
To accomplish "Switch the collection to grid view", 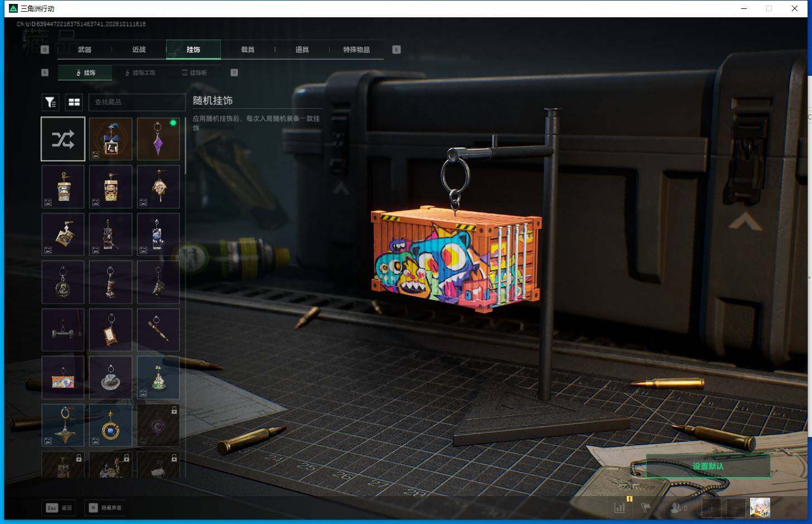I will pos(74,102).
